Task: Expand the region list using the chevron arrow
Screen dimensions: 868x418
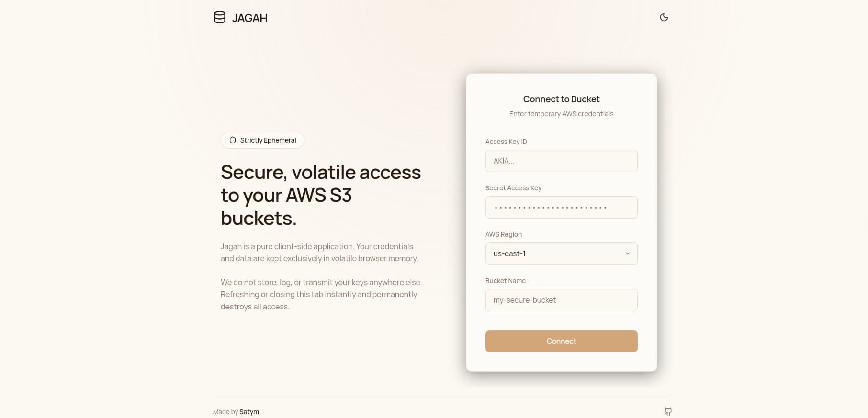Action: 627,253
